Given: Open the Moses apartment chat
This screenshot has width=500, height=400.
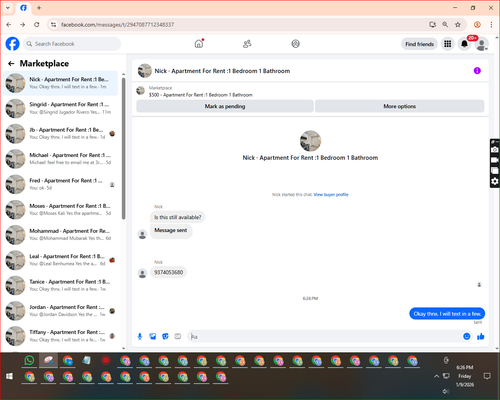Looking at the screenshot, I should [x=61, y=210].
